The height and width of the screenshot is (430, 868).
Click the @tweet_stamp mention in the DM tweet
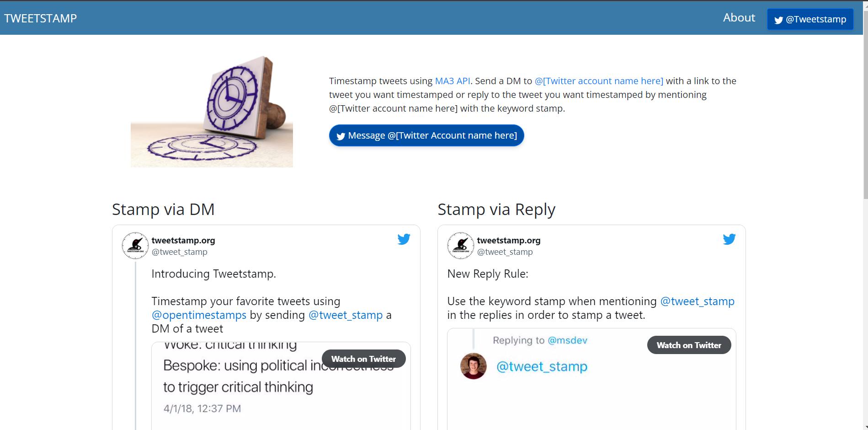pyautogui.click(x=346, y=315)
